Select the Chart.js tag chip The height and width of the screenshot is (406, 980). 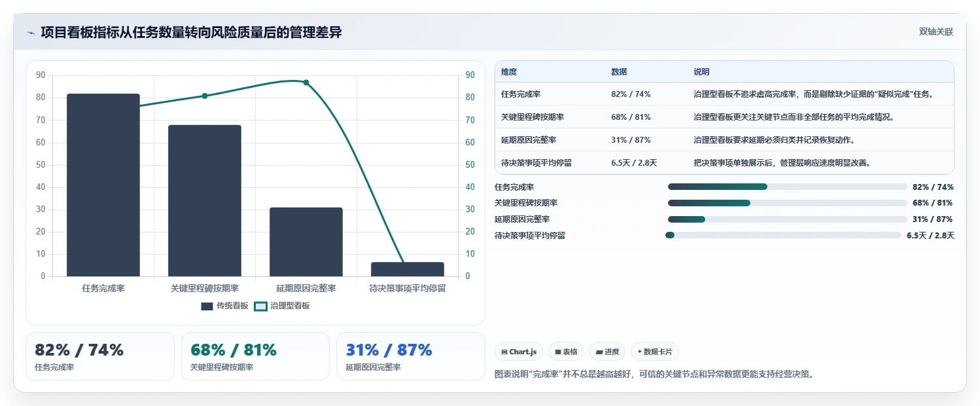coord(519,352)
